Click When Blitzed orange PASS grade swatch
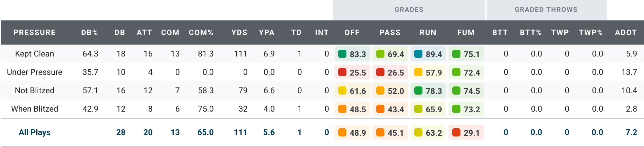Screen dimensions: 644x147 coord(380,109)
